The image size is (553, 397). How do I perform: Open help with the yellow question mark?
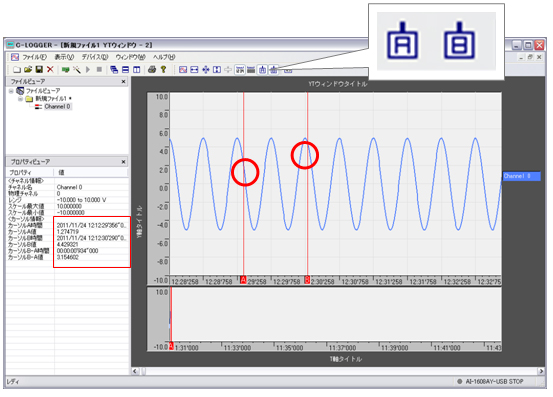click(163, 70)
